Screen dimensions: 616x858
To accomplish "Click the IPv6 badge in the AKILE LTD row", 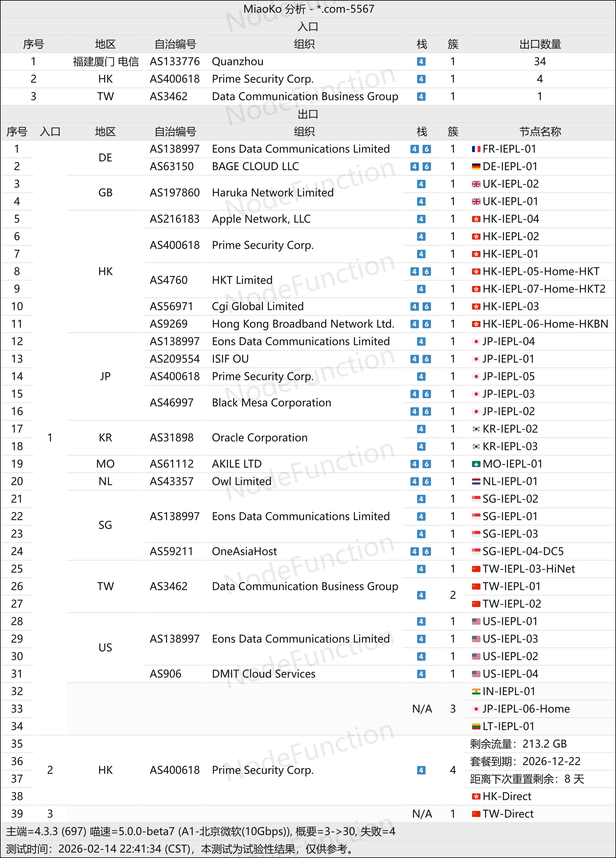I will point(427,464).
